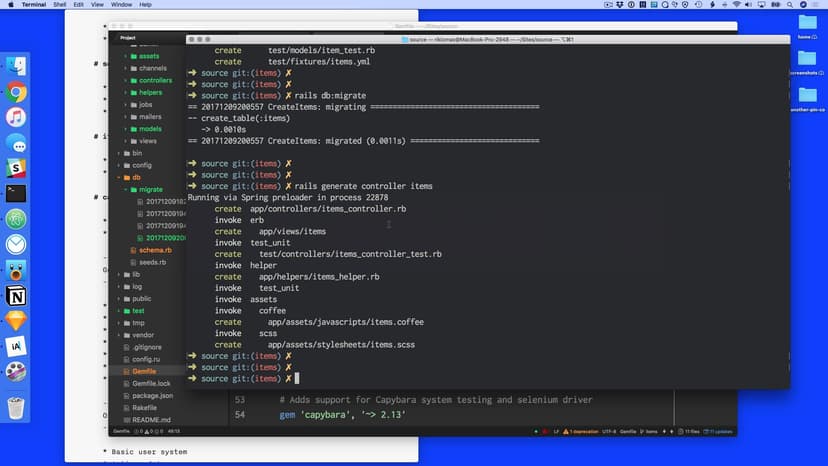Open Notion app from the dock
This screenshot has height=466, width=828.
coord(16,296)
